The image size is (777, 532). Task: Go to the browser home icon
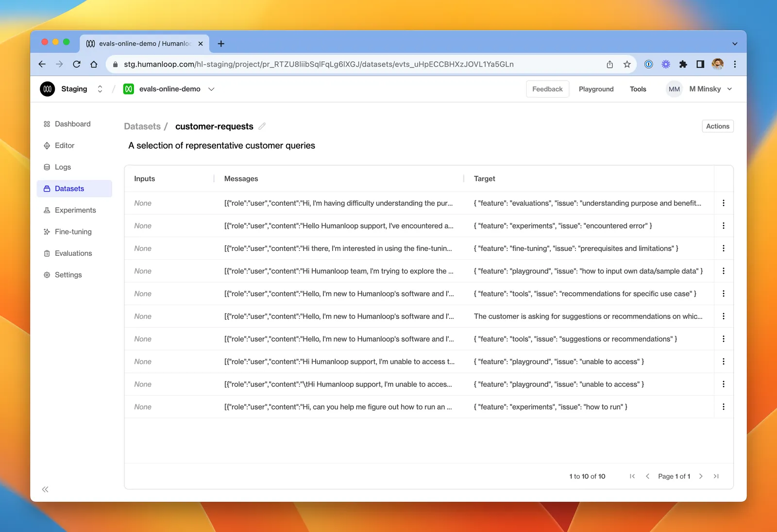[x=94, y=64]
